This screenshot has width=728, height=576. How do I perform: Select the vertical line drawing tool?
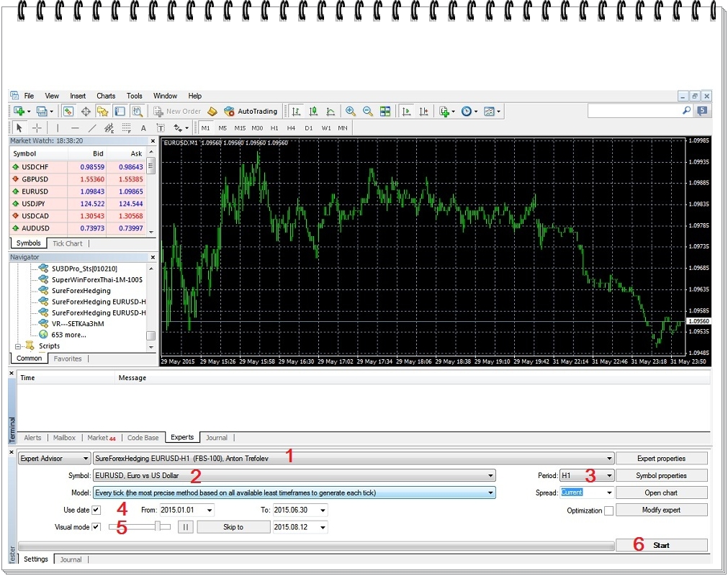58,128
